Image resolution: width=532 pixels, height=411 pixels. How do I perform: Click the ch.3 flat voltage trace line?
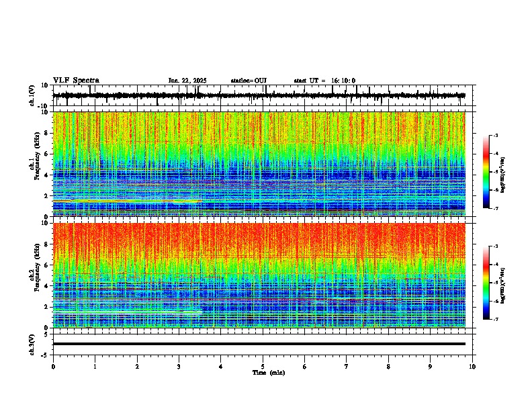click(259, 344)
